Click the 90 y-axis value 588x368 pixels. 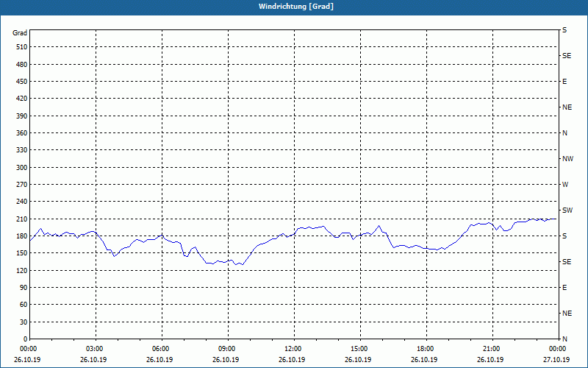click(24, 288)
